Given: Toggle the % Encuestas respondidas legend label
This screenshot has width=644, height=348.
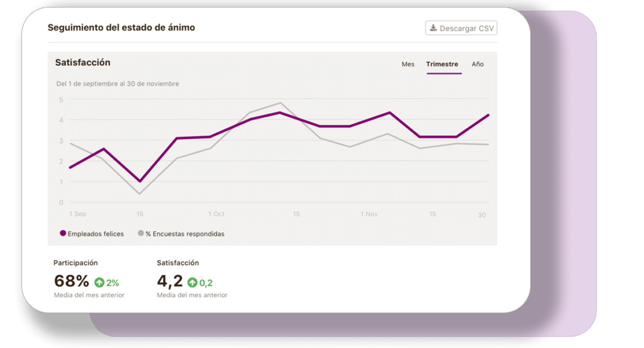Looking at the screenshot, I should pos(185,234).
